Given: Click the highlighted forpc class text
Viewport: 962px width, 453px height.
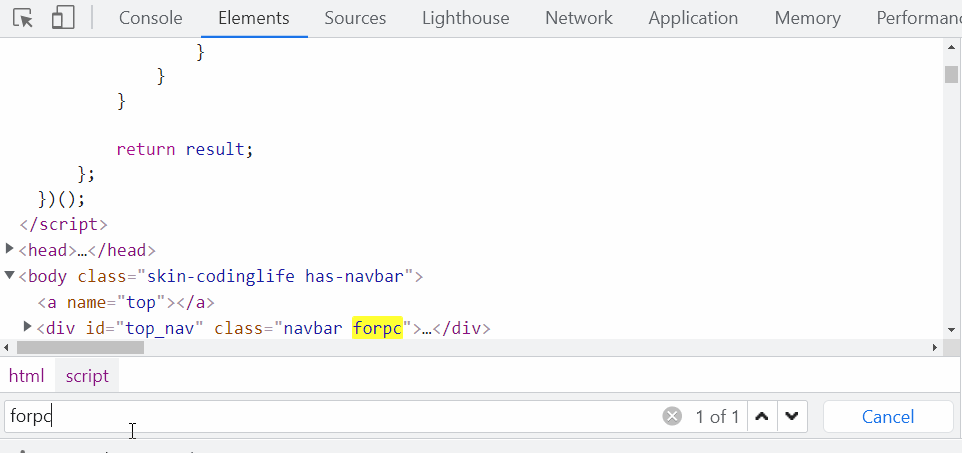Looking at the screenshot, I should [377, 328].
